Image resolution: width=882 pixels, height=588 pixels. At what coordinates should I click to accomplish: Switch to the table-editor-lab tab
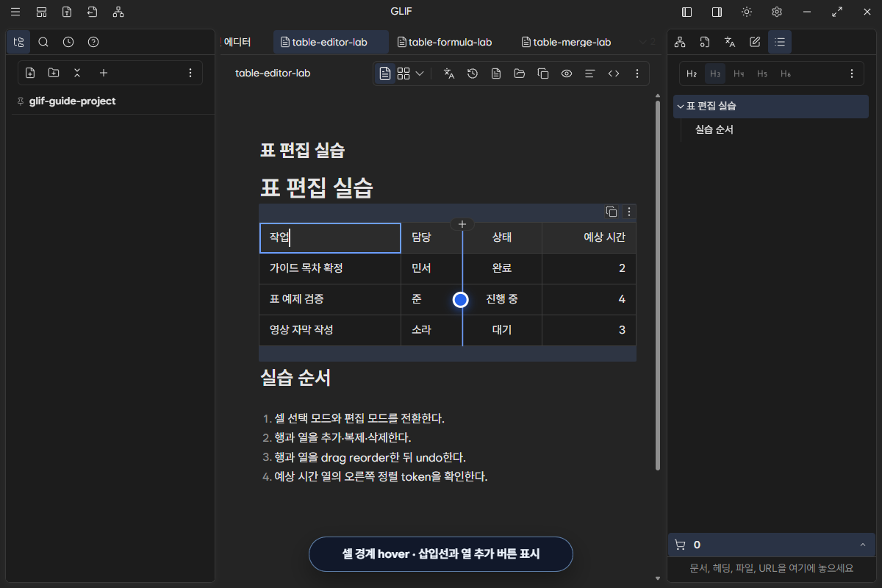coord(331,42)
